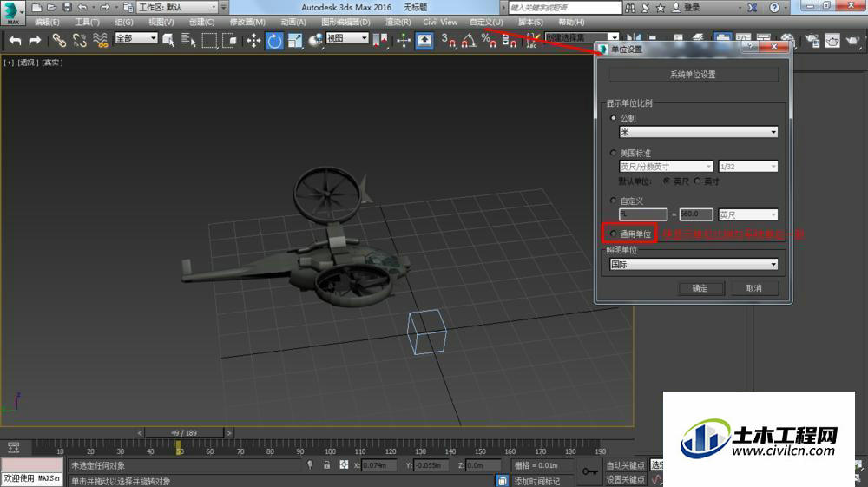Click the large Redo arrow in main toolbar
868x487 pixels.
(35, 41)
